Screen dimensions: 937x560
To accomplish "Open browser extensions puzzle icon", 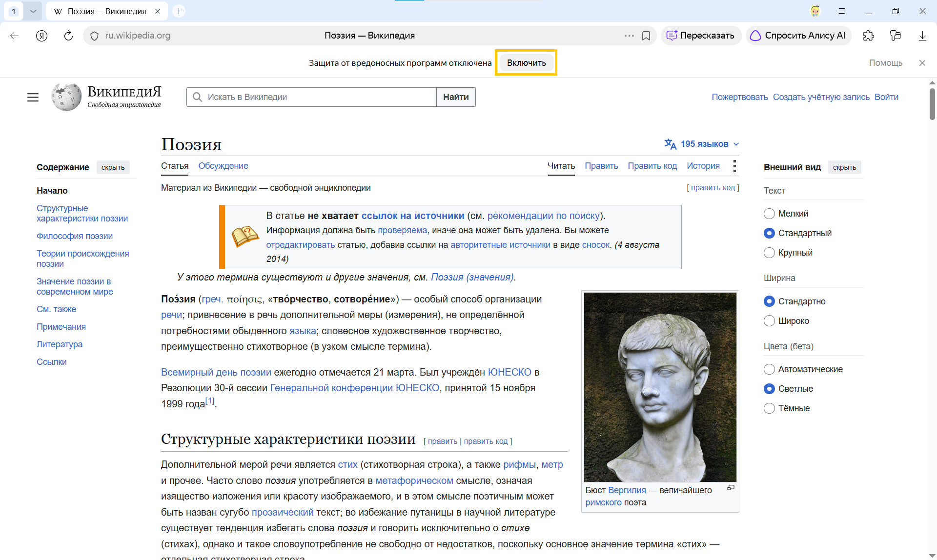I will pyautogui.click(x=869, y=36).
